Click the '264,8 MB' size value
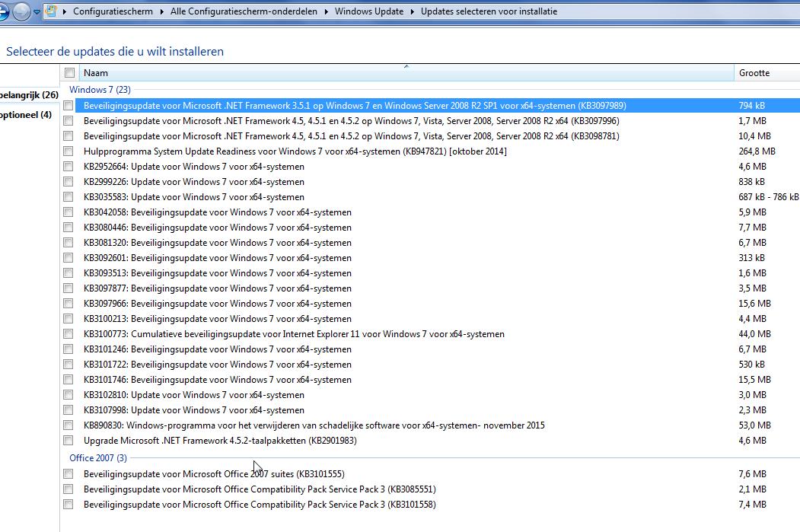 (x=757, y=151)
